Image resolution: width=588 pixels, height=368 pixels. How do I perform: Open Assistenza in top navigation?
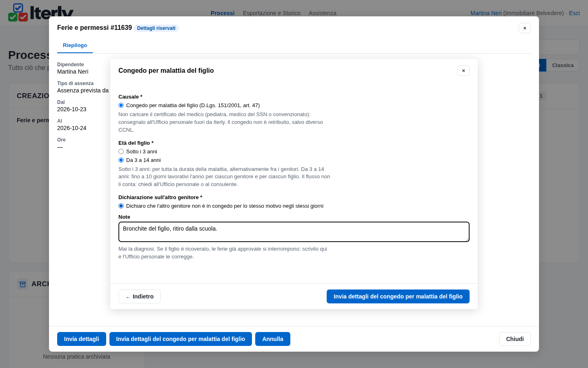[323, 13]
